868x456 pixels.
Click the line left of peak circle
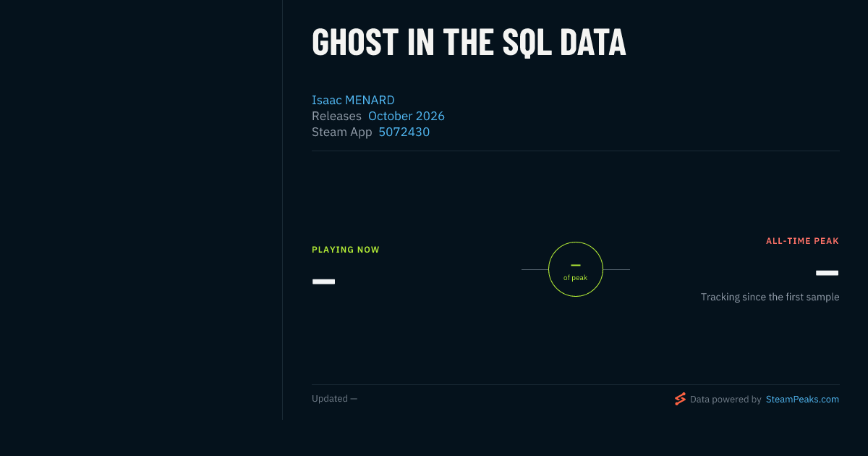pos(535,269)
